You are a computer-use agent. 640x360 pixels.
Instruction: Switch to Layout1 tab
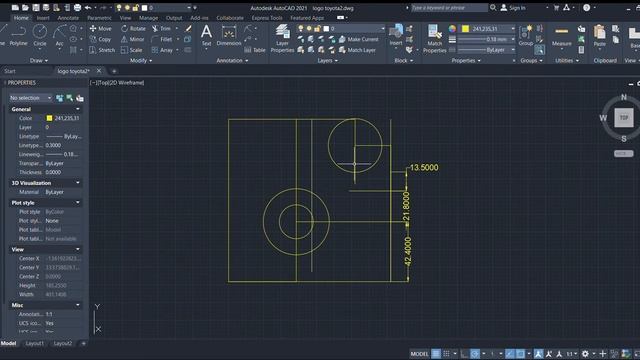point(35,343)
